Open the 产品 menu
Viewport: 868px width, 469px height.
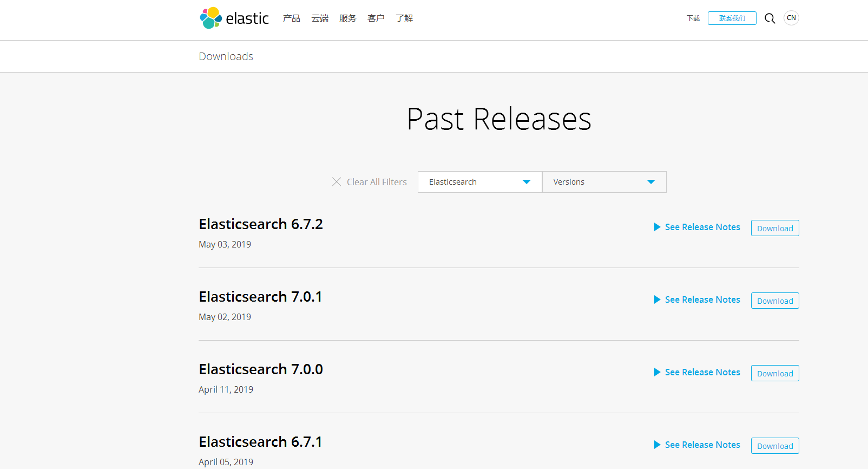click(291, 18)
